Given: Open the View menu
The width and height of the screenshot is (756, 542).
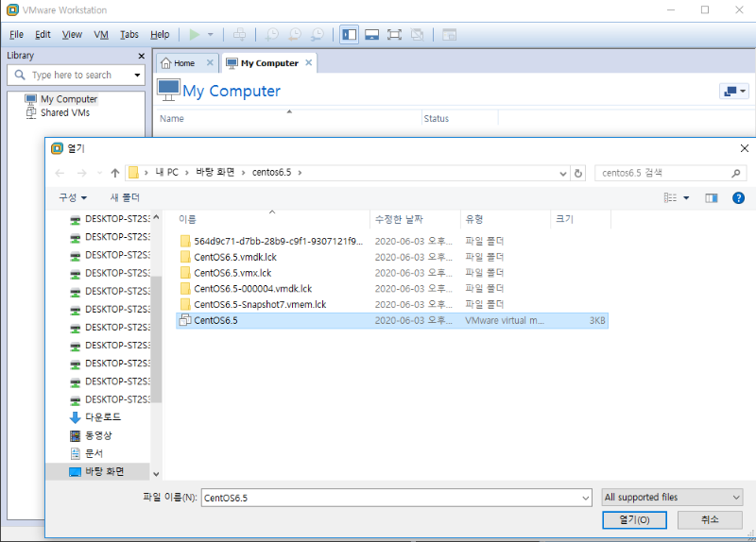Looking at the screenshot, I should [72, 35].
